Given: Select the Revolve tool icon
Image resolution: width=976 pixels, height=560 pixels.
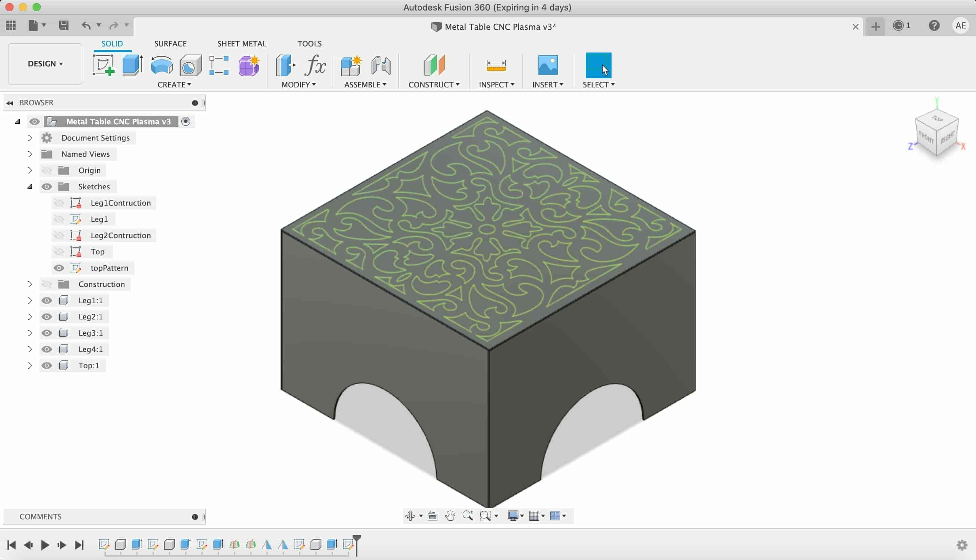Looking at the screenshot, I should (x=162, y=65).
